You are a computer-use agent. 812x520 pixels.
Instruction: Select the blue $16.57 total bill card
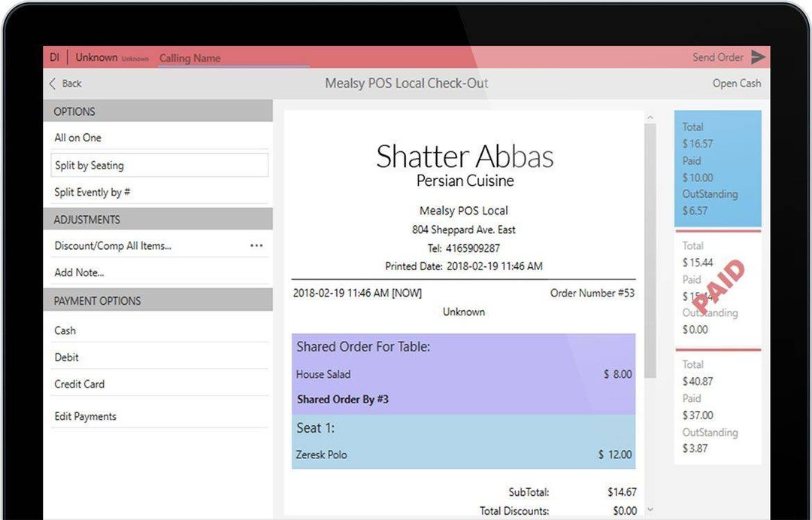click(717, 169)
